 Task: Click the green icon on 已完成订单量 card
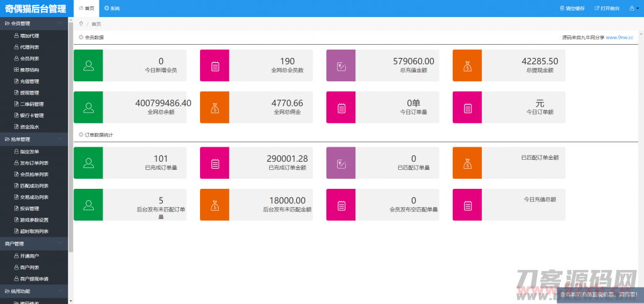[x=88, y=164]
